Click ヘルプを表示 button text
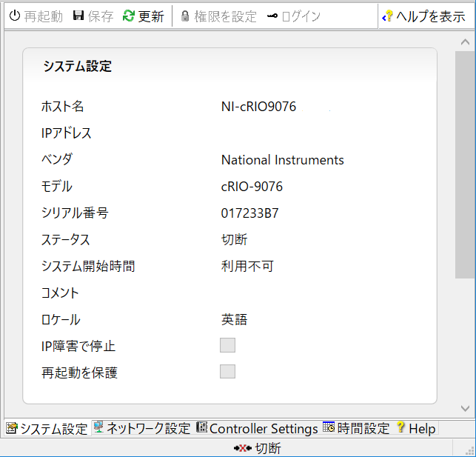The width and height of the screenshot is (476, 457). tap(430, 16)
